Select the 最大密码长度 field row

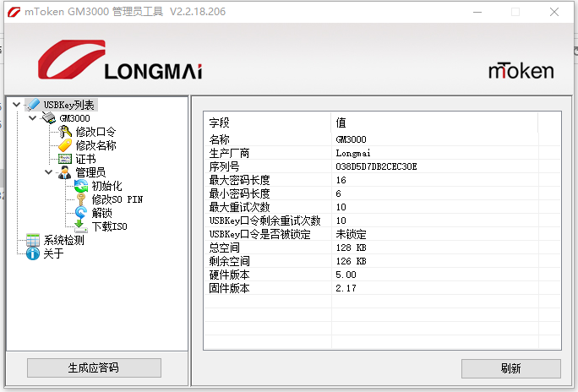(382, 180)
